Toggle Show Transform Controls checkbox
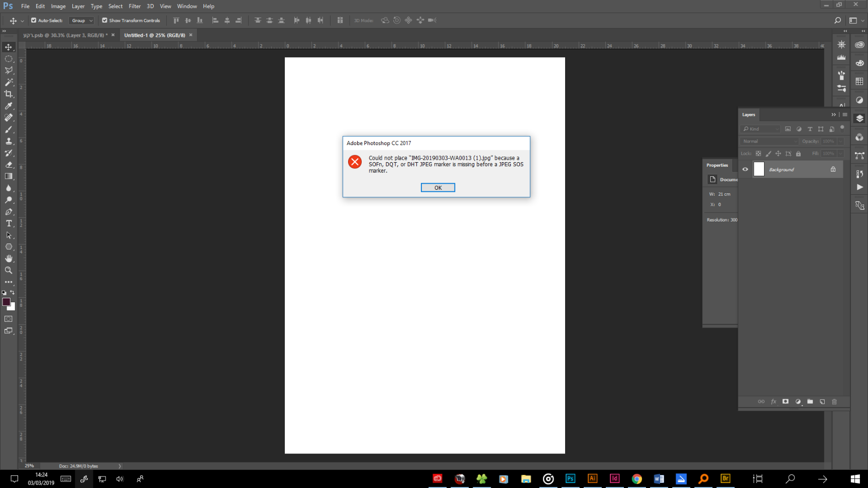Viewport: 868px width, 488px height. coord(105,20)
